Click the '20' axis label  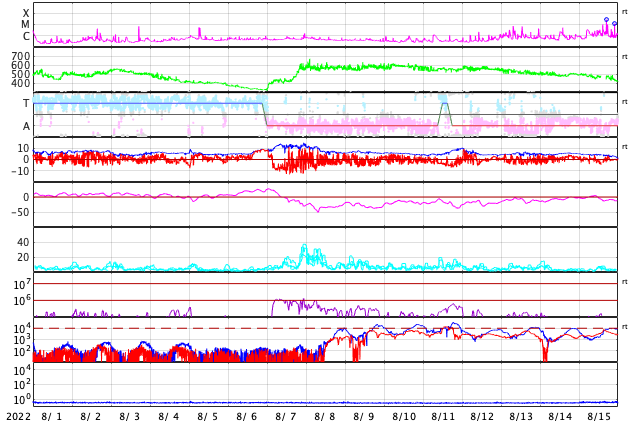pos(23,257)
